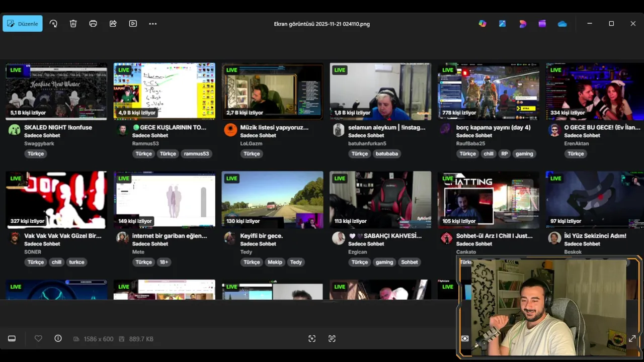The image size is (644, 362).
Task: Click Swaggybark channel avatar
Action: tap(15, 130)
